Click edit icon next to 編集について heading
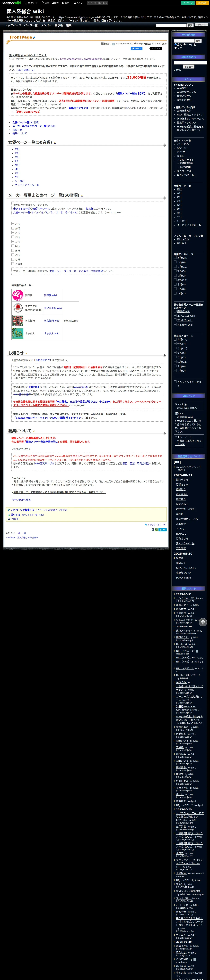Viewport: 210px width, 980px height. [x=34, y=431]
